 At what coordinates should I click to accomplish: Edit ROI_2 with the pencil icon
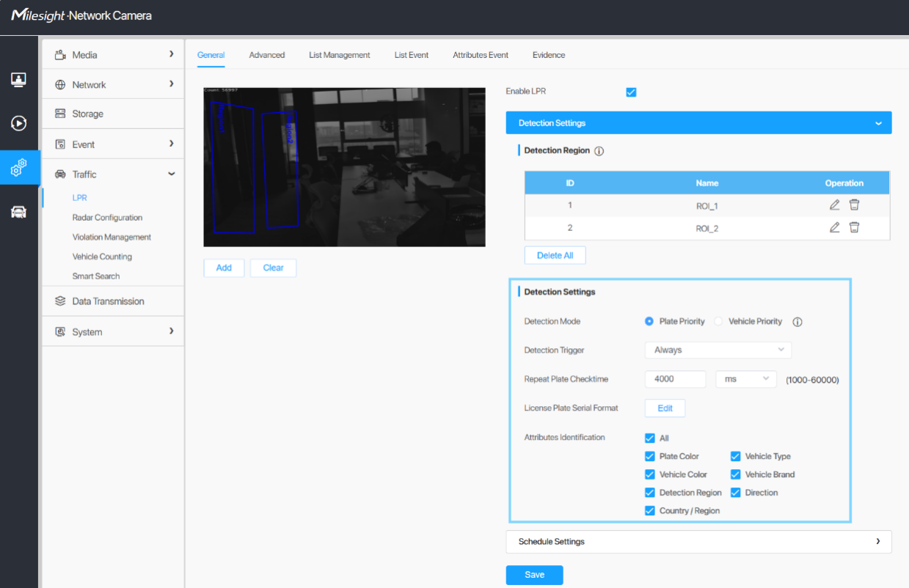[834, 228]
